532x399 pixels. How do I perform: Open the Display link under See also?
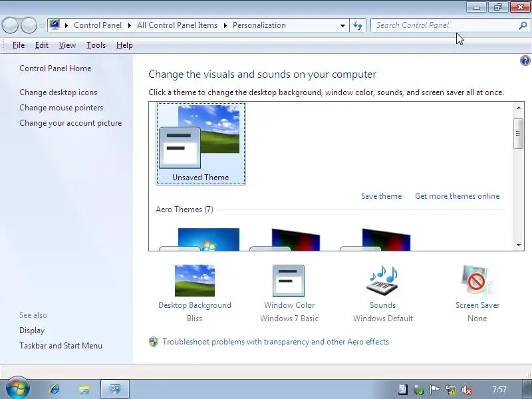(32, 331)
